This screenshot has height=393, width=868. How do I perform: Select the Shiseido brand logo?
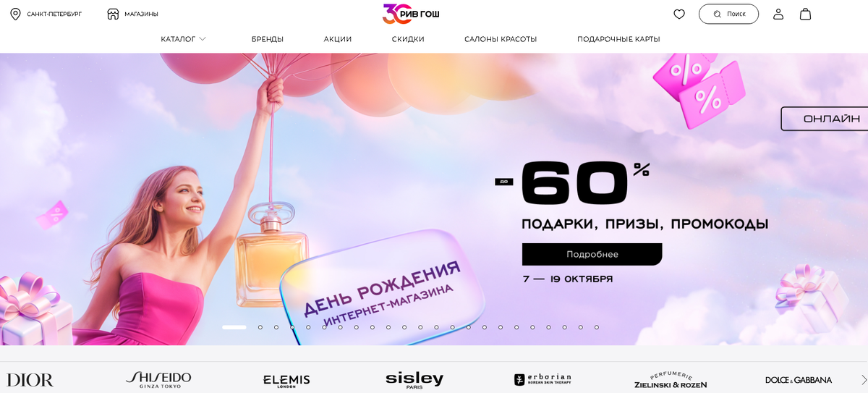click(158, 380)
